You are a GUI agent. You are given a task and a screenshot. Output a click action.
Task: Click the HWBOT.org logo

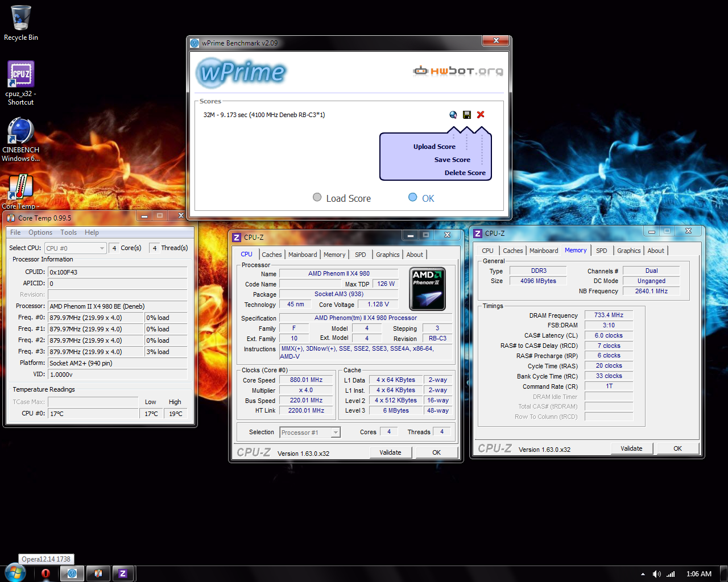click(458, 71)
